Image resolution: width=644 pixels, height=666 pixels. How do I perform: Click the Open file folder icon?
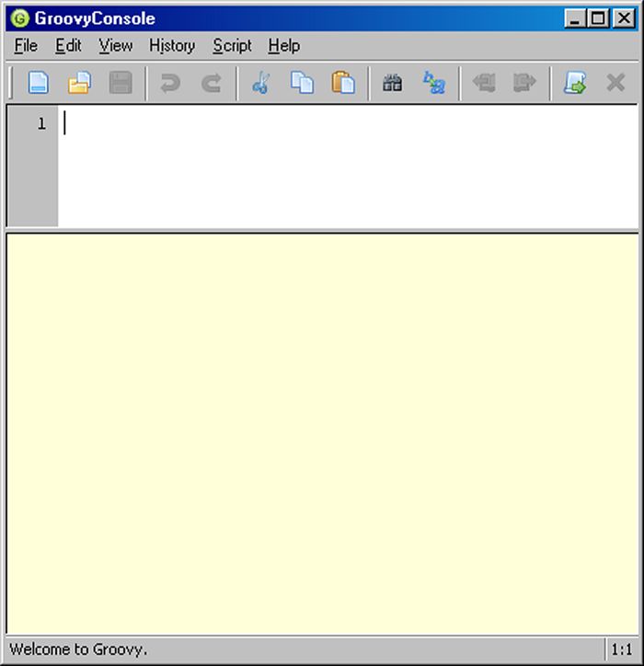[79, 83]
